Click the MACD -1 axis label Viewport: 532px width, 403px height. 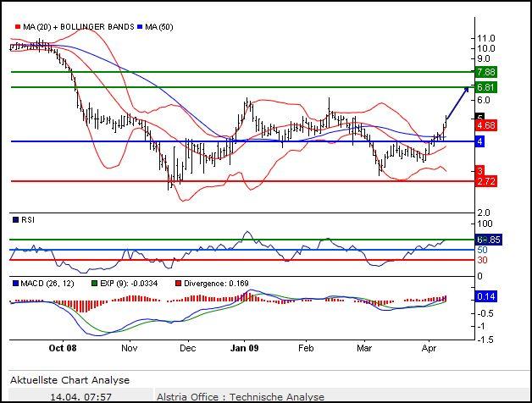(481, 326)
